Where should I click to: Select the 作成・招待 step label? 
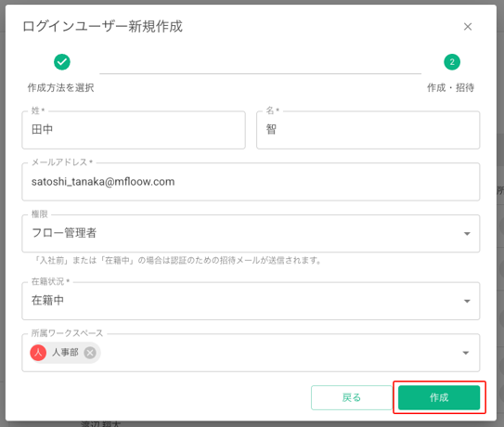451,87
